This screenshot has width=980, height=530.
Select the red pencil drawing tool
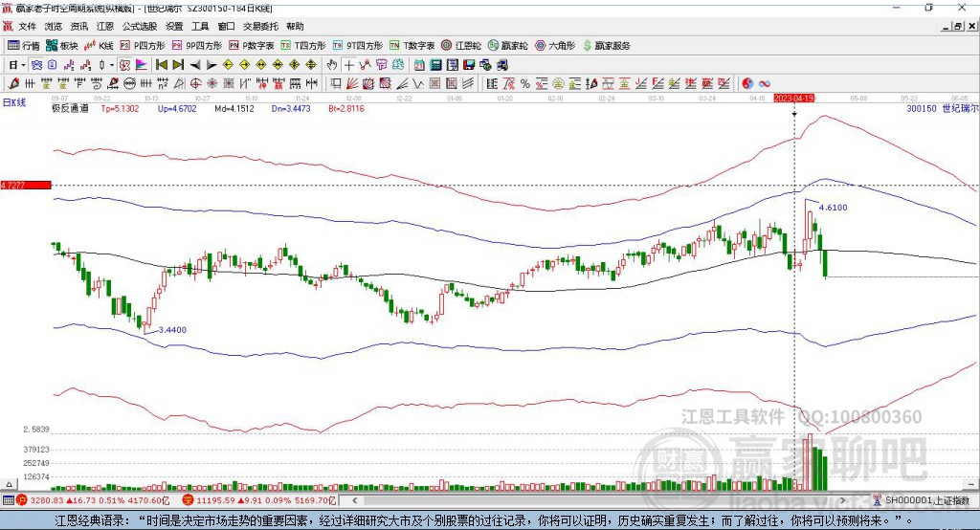[13, 84]
